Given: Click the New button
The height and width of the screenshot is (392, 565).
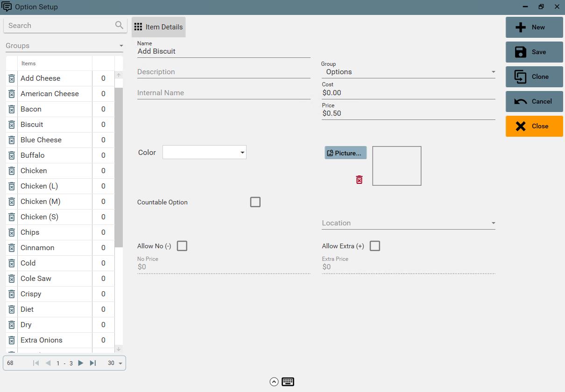Looking at the screenshot, I should pos(534,27).
